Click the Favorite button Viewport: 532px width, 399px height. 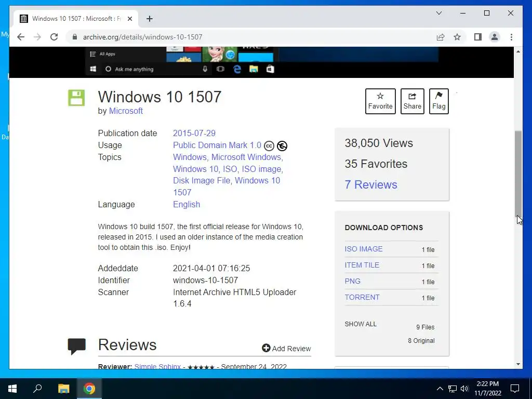tap(380, 101)
